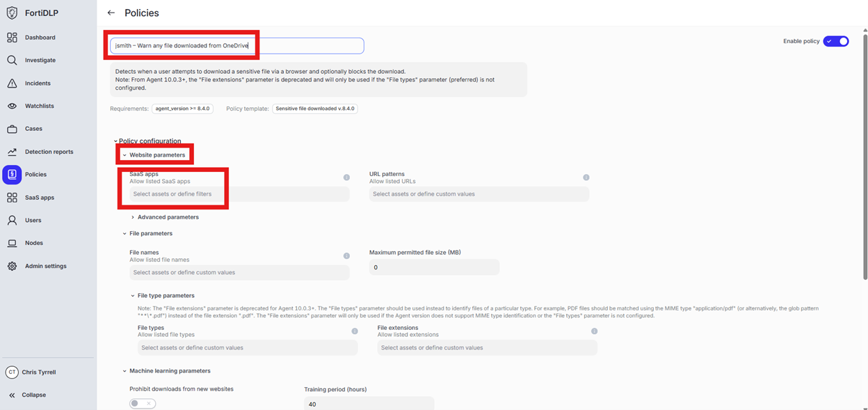This screenshot has width=868, height=410.
Task: Show info tooltip for File types
Action: [x=355, y=331]
